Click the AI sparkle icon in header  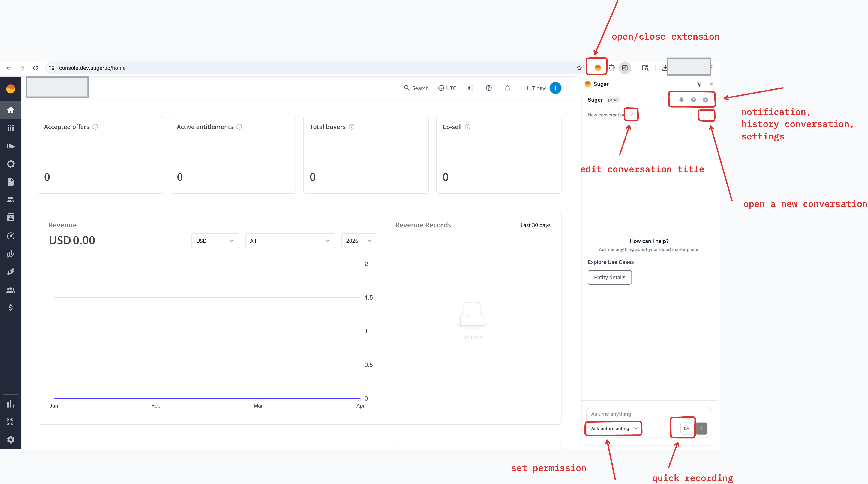[x=470, y=88]
